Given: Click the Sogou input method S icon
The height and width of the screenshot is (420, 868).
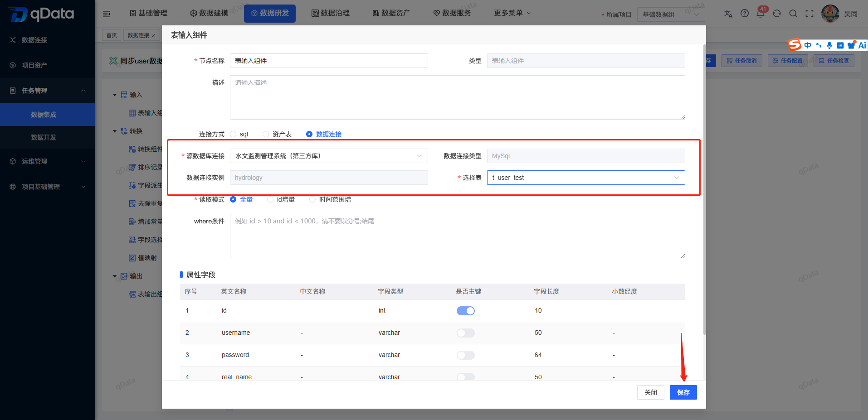Looking at the screenshot, I should (x=795, y=45).
